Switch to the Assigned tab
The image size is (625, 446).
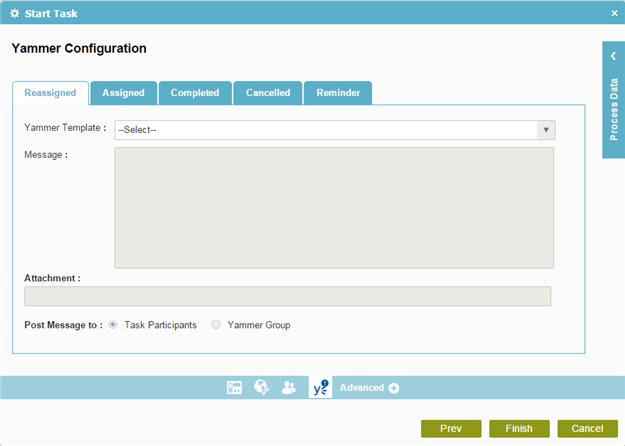[x=124, y=93]
